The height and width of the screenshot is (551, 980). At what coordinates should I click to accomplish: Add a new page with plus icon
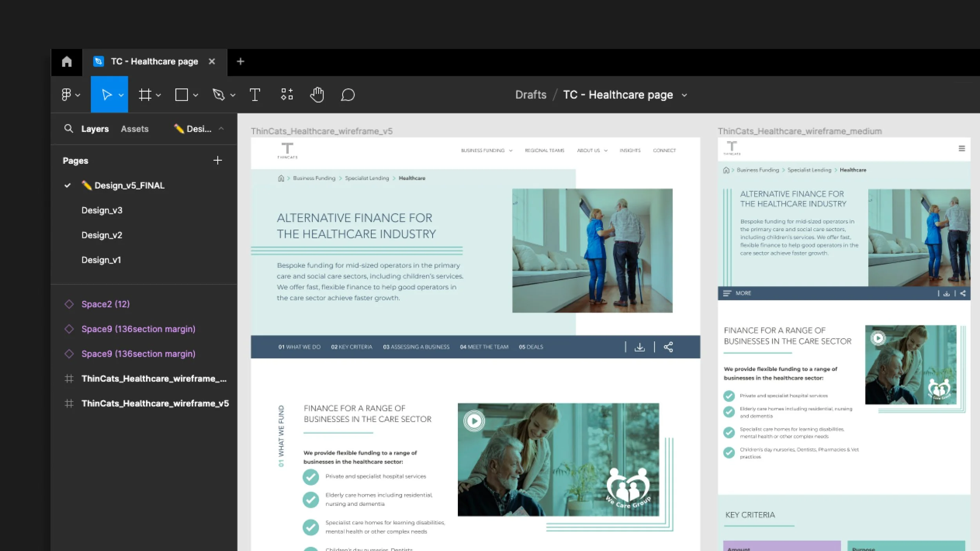tap(218, 160)
